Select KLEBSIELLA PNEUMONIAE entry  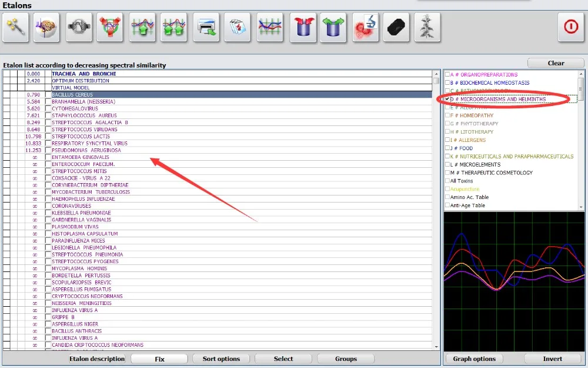pyautogui.click(x=81, y=213)
